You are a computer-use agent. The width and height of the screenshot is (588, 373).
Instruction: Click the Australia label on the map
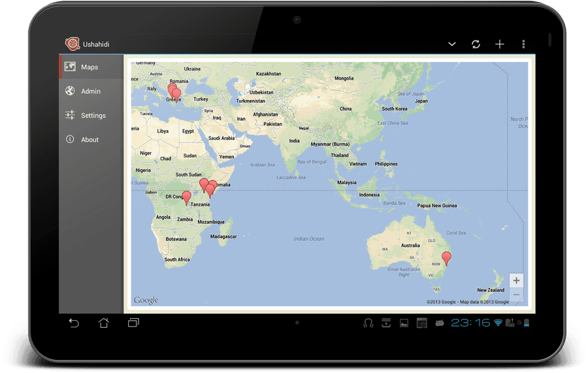(410, 246)
